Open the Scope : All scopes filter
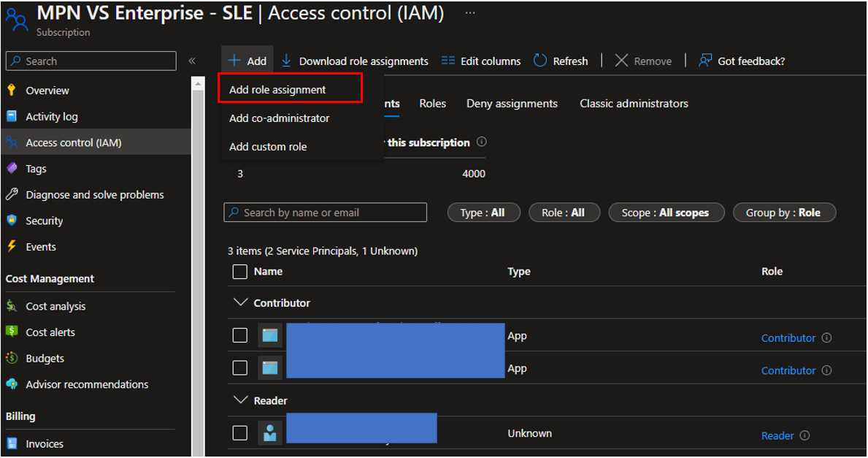The image size is (868, 458). click(x=666, y=213)
